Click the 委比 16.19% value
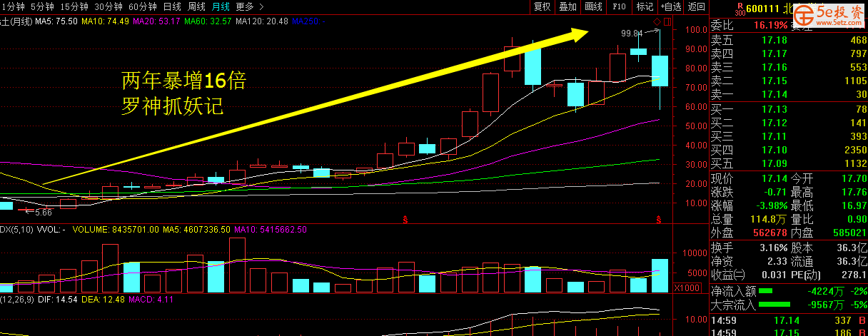Viewport: 868px width, 336px height. click(x=770, y=26)
